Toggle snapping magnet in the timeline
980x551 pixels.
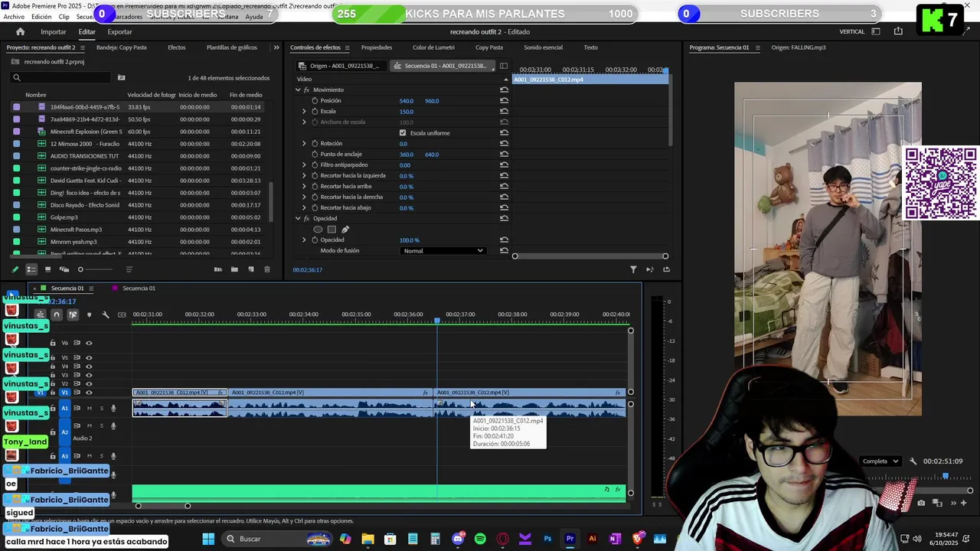(x=56, y=315)
